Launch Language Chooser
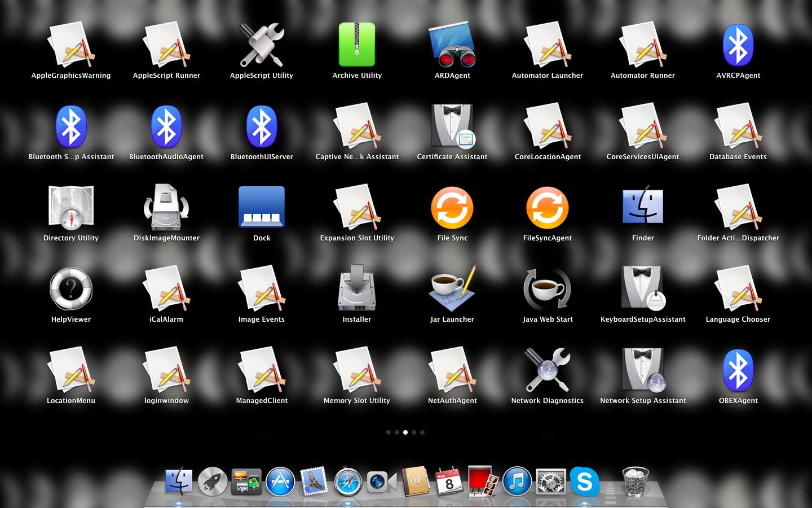This screenshot has height=508, width=812. 738,288
